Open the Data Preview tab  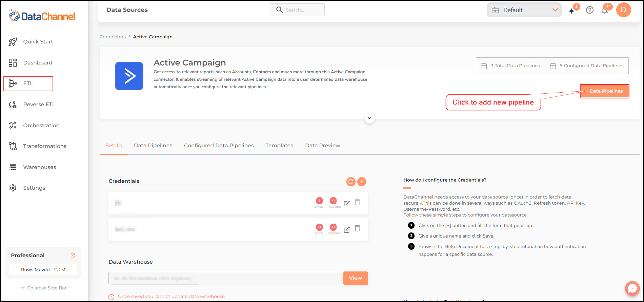(x=323, y=146)
